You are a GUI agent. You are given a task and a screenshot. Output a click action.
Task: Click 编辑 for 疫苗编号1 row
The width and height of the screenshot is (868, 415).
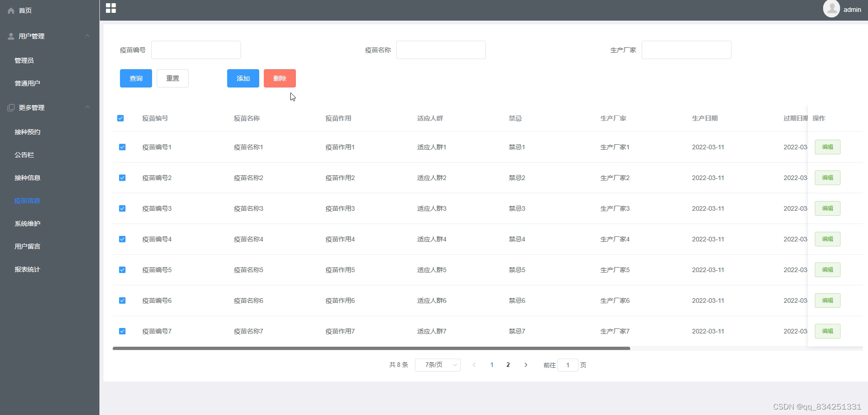(828, 147)
